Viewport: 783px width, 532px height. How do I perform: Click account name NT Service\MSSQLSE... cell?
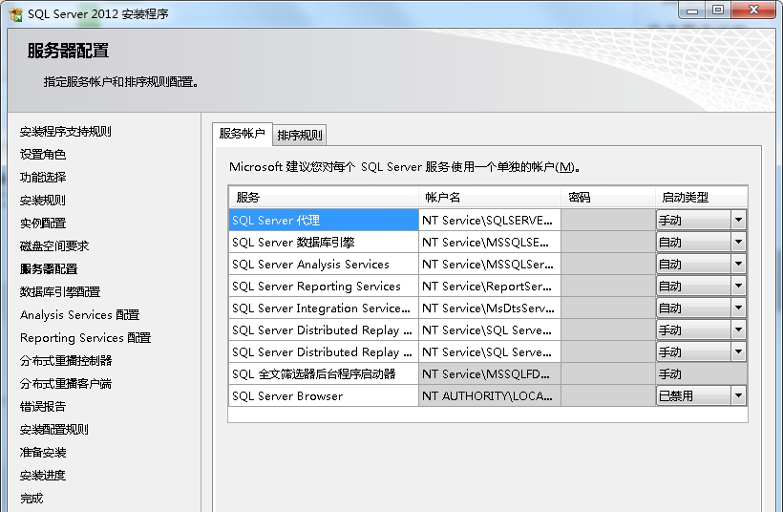click(489, 242)
